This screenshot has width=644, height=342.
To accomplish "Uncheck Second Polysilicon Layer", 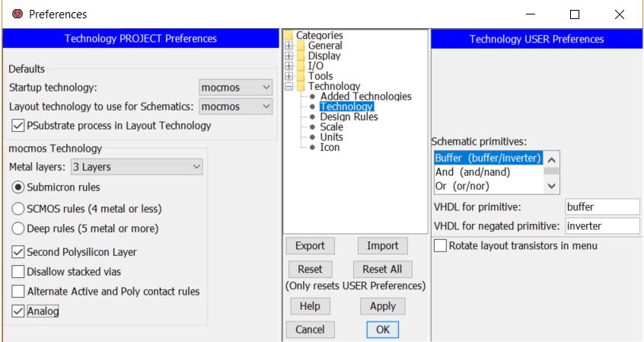I will (x=18, y=252).
